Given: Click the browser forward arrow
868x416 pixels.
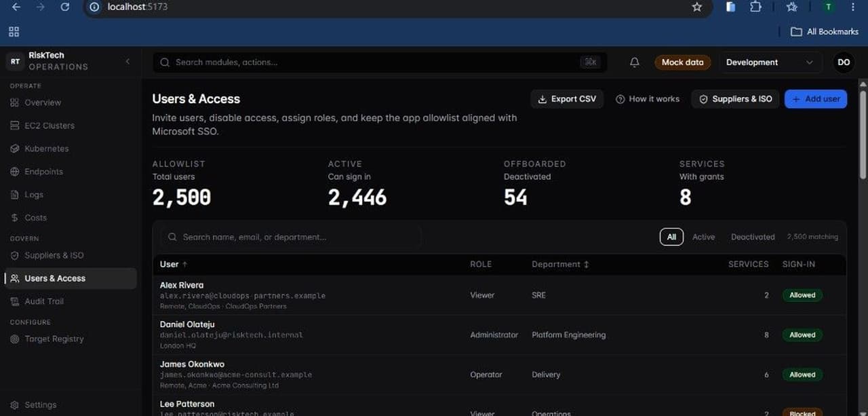Looking at the screenshot, I should tap(41, 7).
